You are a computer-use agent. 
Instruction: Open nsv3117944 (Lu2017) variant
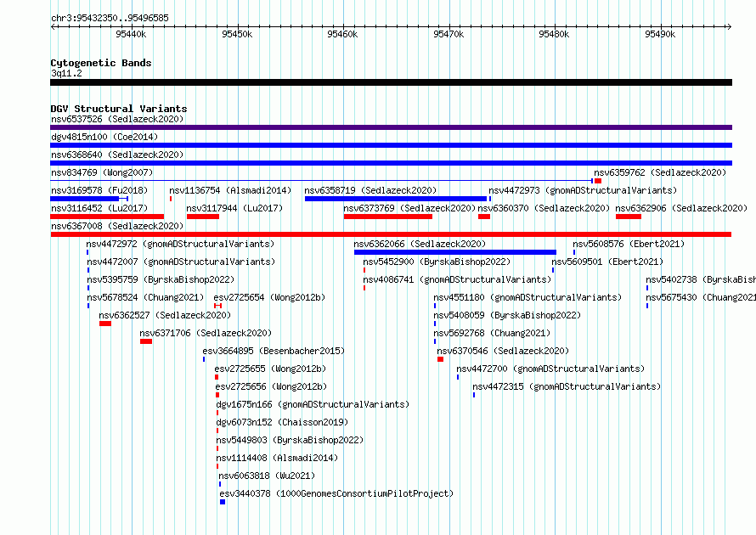click(x=234, y=208)
